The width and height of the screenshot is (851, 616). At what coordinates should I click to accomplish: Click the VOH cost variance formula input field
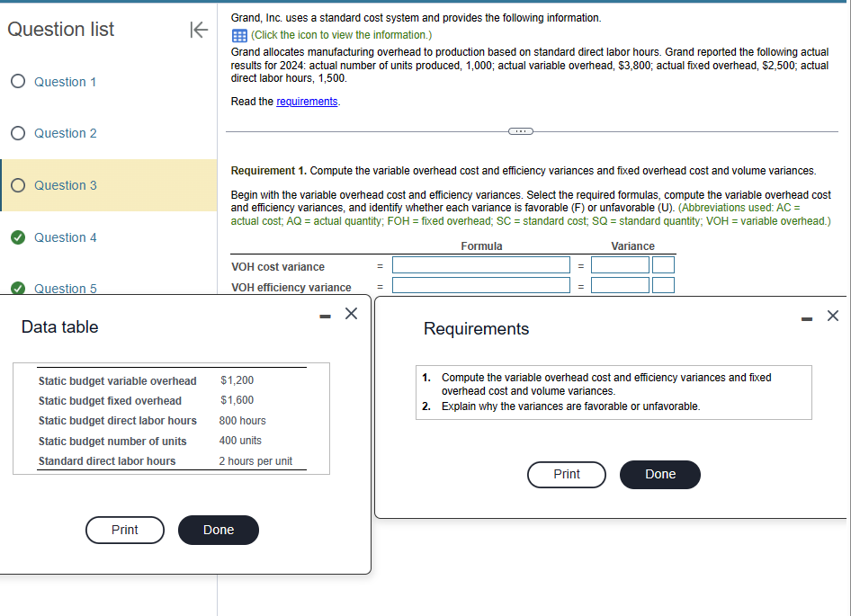480,265
